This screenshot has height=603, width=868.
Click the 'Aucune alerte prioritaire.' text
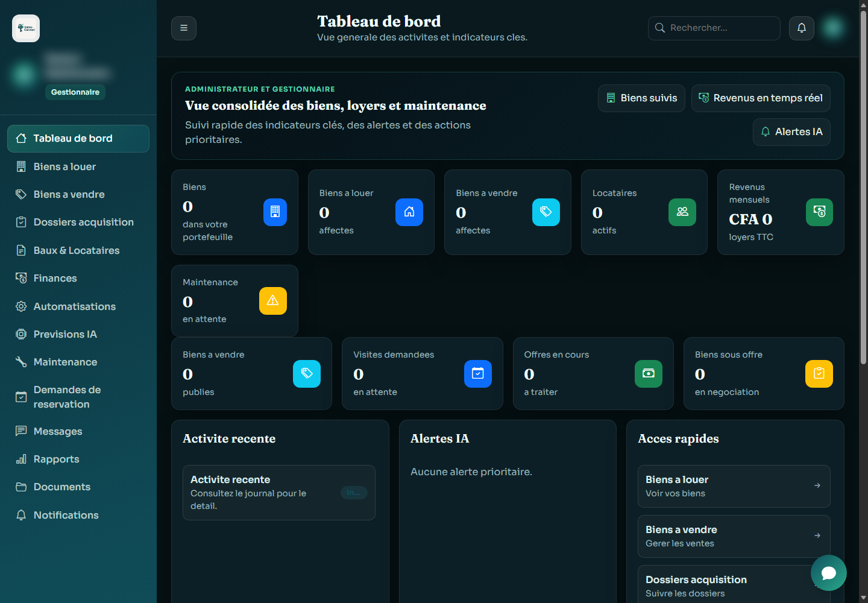click(x=471, y=472)
